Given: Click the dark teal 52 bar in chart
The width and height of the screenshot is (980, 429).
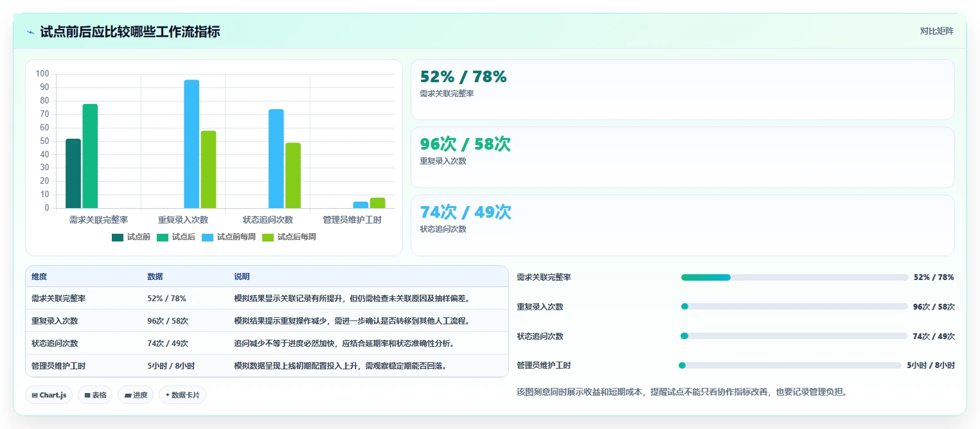Looking at the screenshot, I should pyautogui.click(x=73, y=173).
